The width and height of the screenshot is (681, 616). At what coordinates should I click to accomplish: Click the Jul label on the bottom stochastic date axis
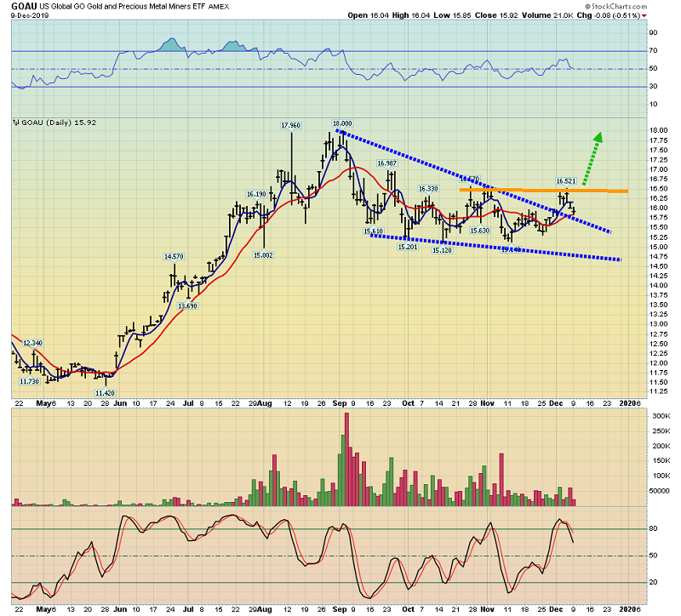188,609
